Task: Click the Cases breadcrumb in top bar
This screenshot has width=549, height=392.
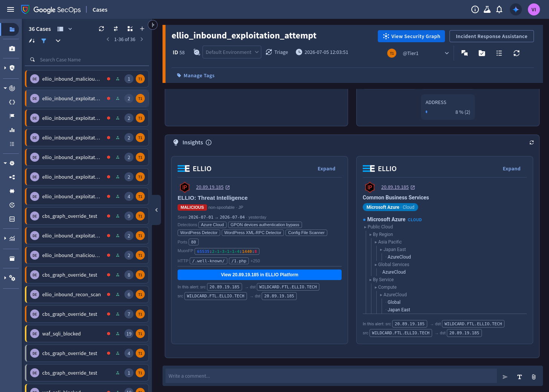Action: (x=100, y=10)
